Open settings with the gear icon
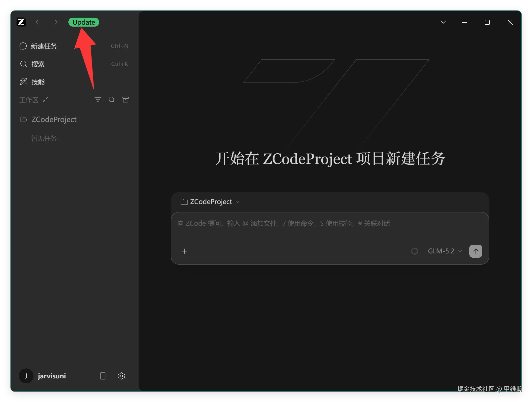This screenshot has width=532, height=402. (122, 376)
